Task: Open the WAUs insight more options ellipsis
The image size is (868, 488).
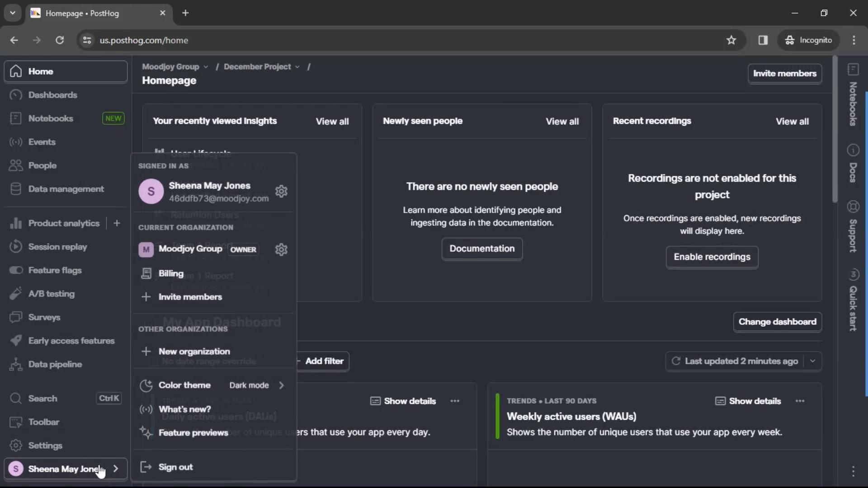Action: pyautogui.click(x=800, y=401)
